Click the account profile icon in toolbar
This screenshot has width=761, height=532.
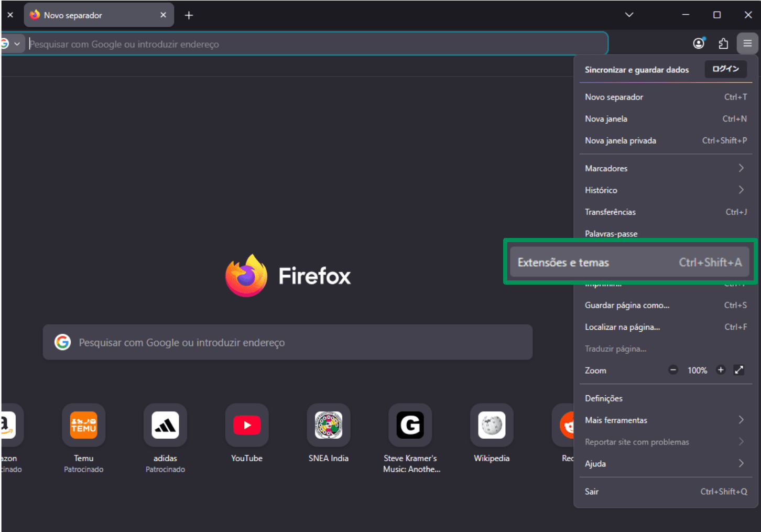(x=699, y=44)
